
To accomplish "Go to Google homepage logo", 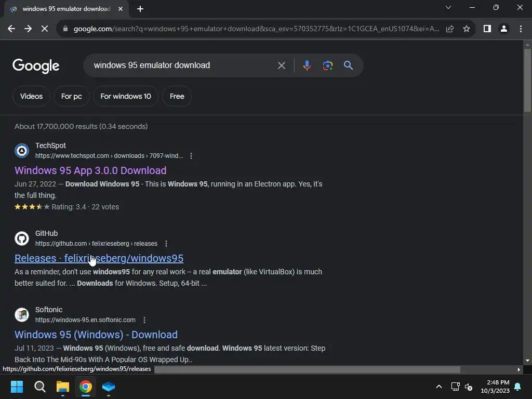I will (x=36, y=66).
